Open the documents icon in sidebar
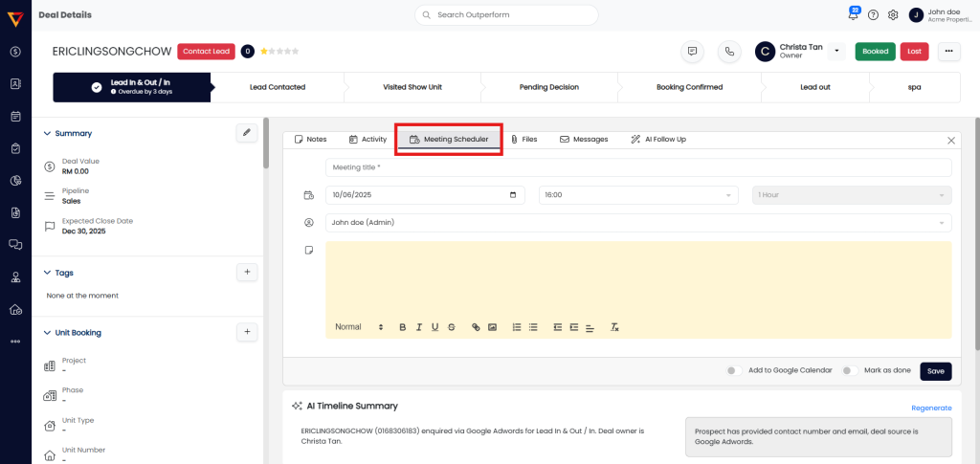This screenshot has height=464, width=980. coord(15,213)
